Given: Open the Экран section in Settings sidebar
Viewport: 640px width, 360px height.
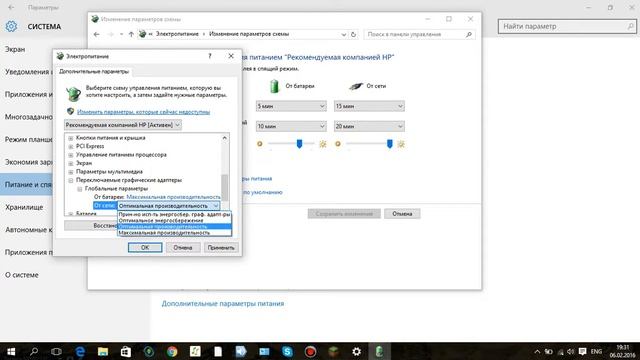Looking at the screenshot, I should (15, 49).
